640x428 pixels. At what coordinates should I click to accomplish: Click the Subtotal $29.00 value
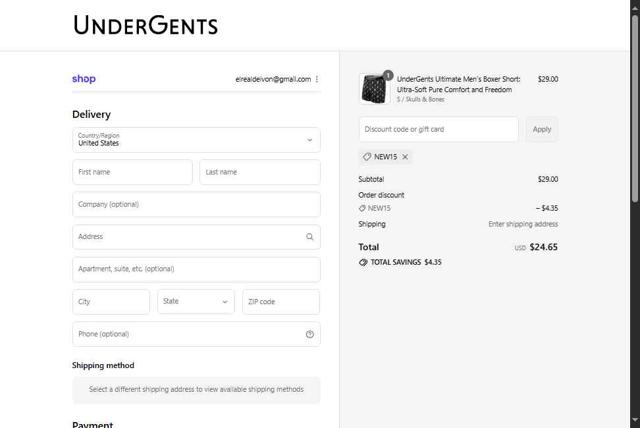(x=548, y=179)
